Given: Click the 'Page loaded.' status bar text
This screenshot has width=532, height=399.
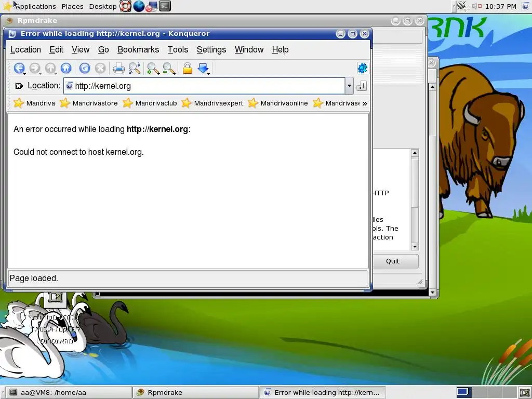Looking at the screenshot, I should (34, 278).
